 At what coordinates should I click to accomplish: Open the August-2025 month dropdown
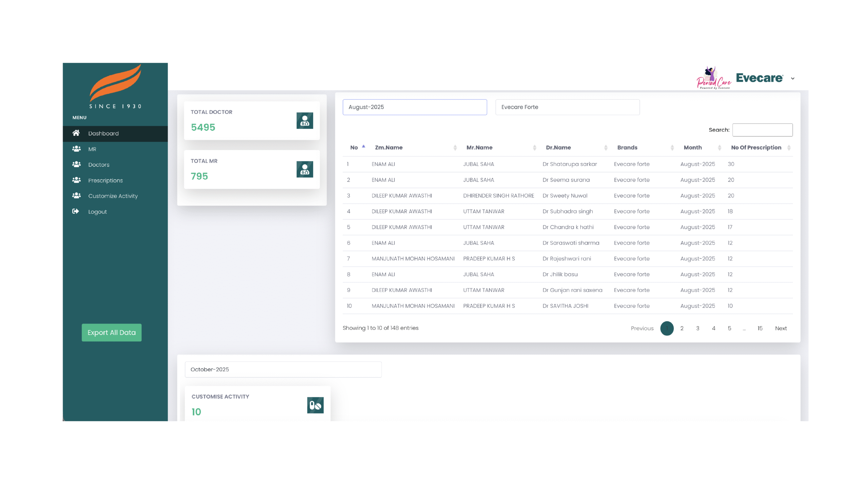[414, 107]
